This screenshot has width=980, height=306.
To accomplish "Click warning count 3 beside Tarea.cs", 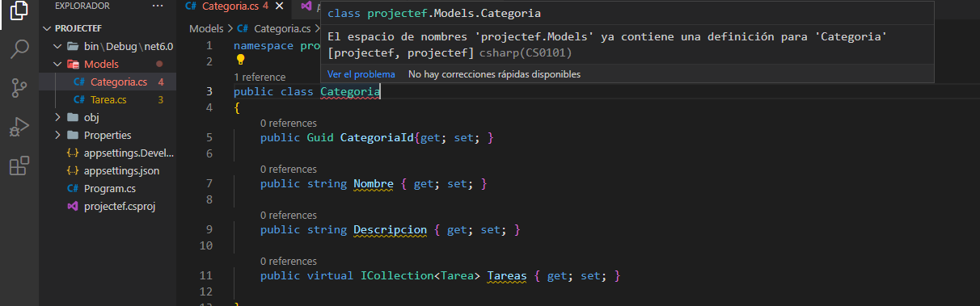I will pyautogui.click(x=161, y=99).
